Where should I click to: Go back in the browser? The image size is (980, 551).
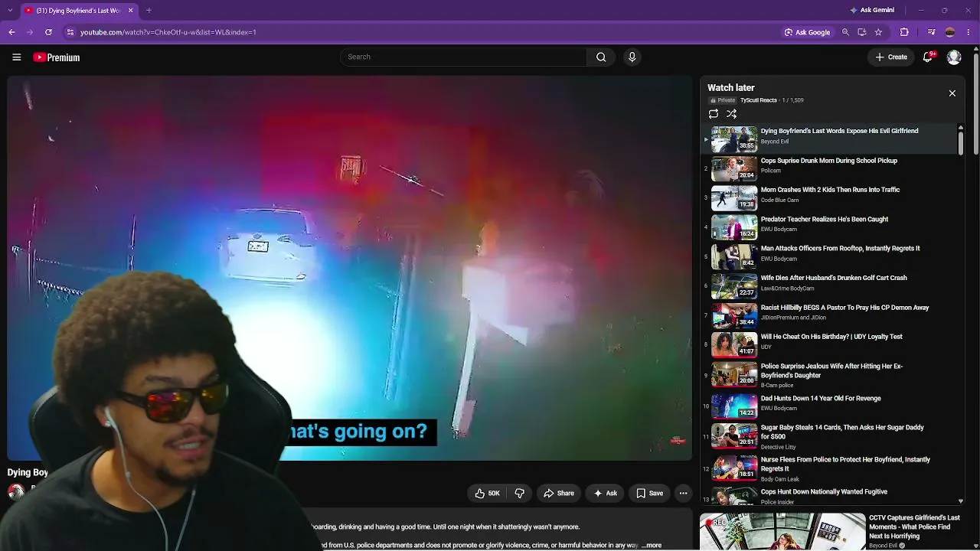tap(11, 32)
